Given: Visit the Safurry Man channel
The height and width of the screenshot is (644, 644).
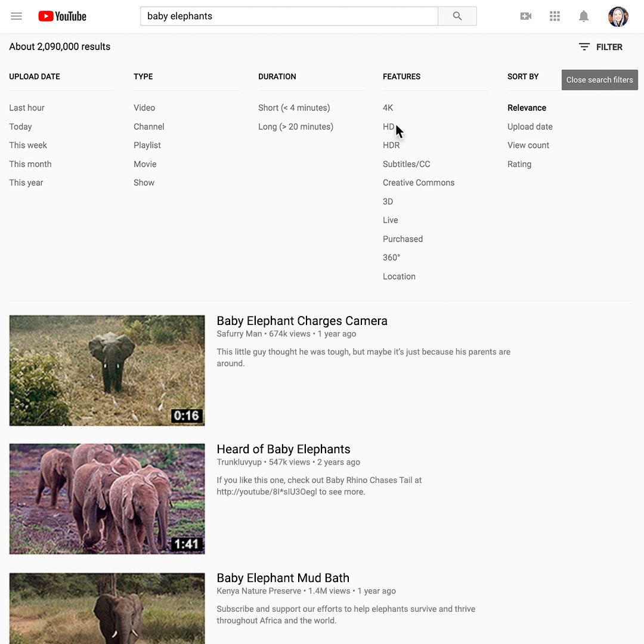Looking at the screenshot, I should pos(239,333).
